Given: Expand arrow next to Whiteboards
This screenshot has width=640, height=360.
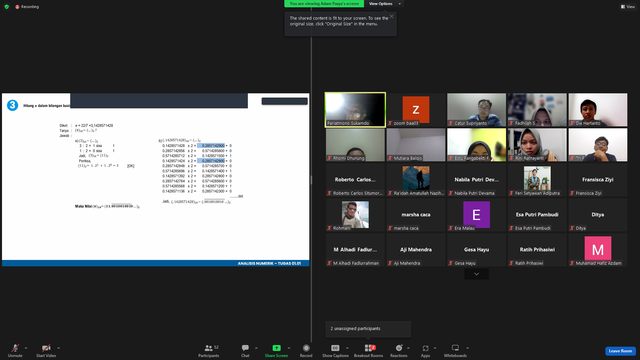Looking at the screenshot, I should click(467, 348).
